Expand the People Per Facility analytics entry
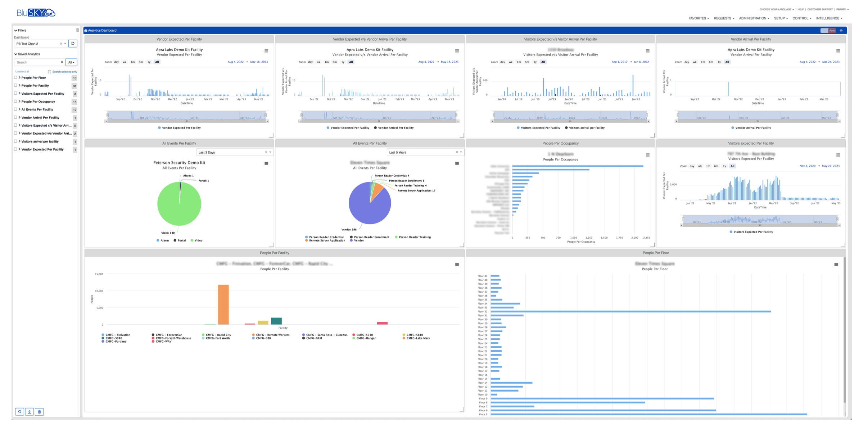 click(x=19, y=85)
